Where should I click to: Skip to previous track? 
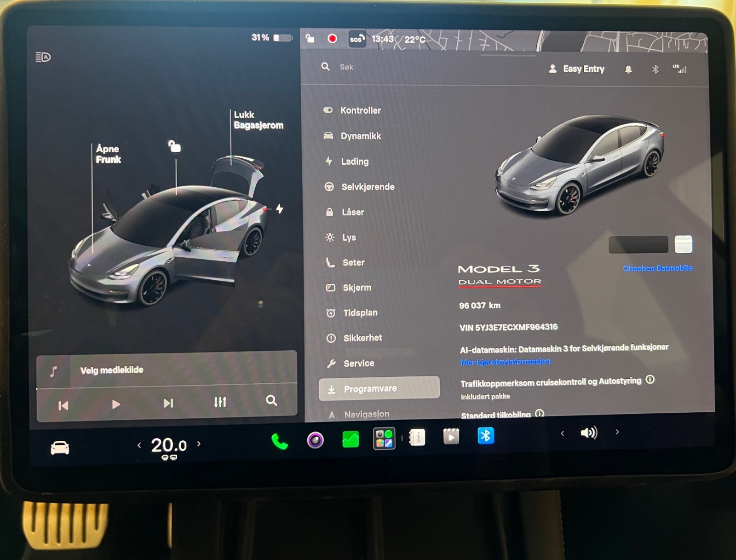tap(63, 405)
